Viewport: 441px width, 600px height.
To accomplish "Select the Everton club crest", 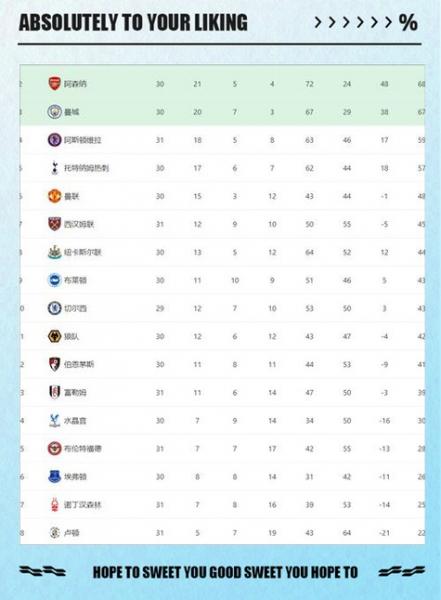I will click(x=54, y=476).
